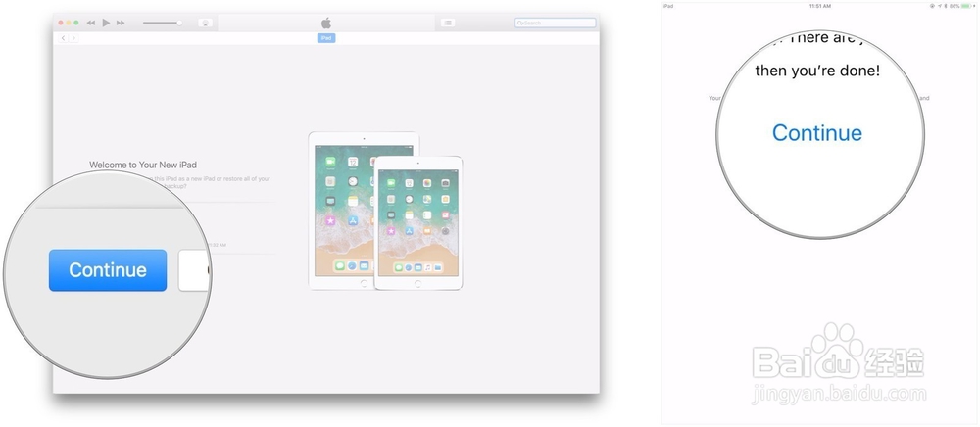Click the 11:51 AM clock on iPad
The image size is (980, 427).
(x=820, y=6)
